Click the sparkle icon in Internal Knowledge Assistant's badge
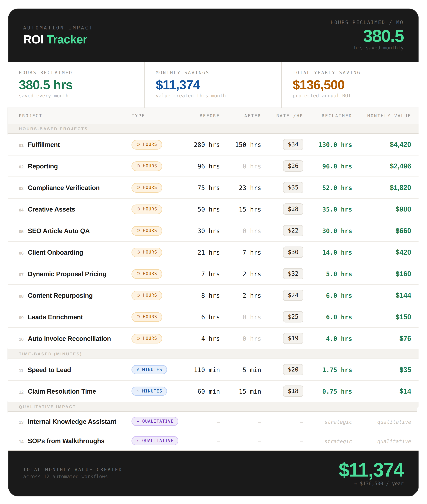 138,421
